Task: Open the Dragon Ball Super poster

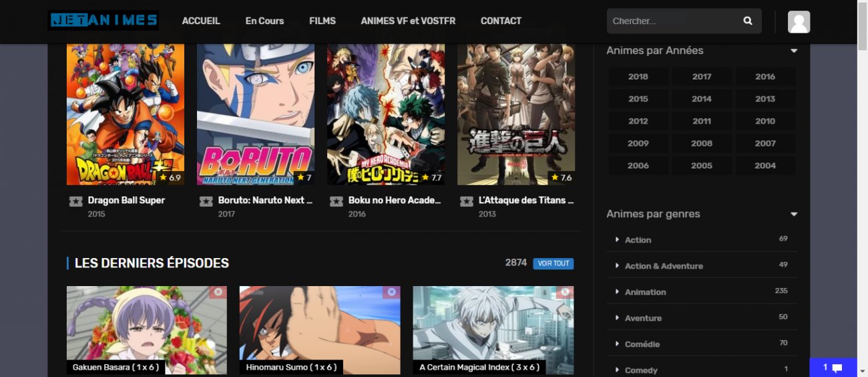Action: 126,114
